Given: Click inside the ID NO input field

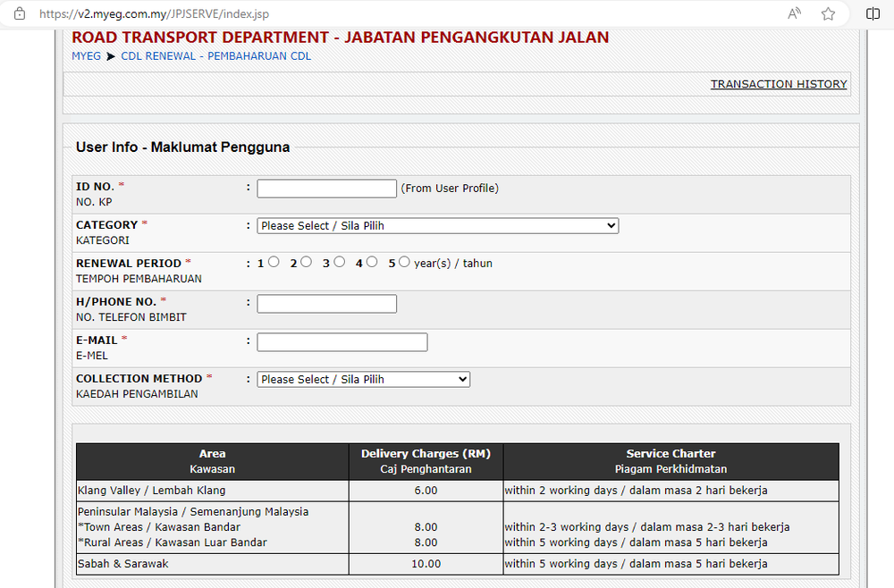Looking at the screenshot, I should pos(326,188).
